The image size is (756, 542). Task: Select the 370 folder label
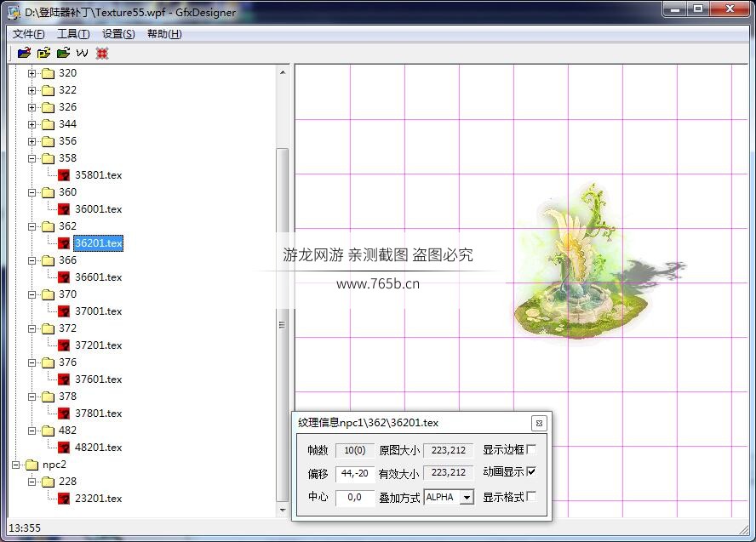point(67,294)
